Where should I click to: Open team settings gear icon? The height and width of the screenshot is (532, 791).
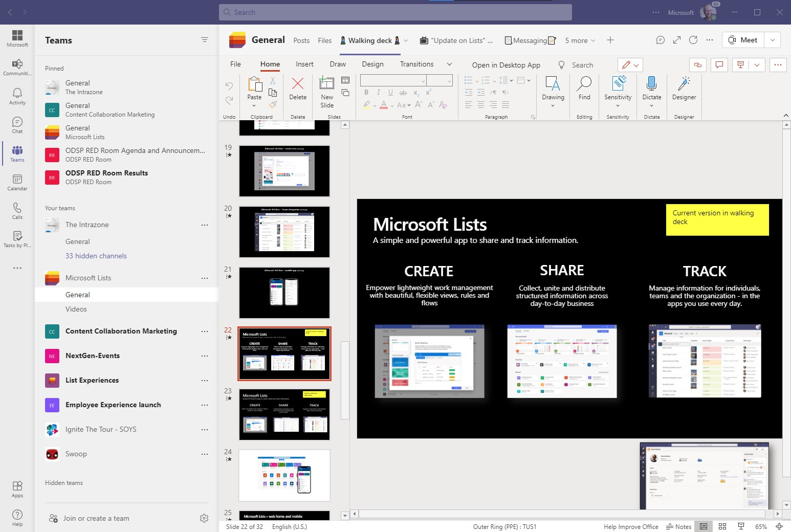pos(204,518)
